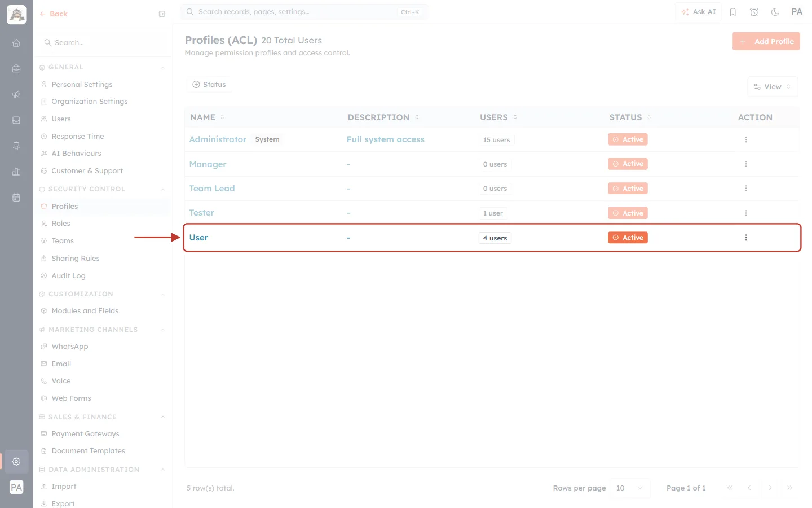Screen dimensions: 812x508
Task: Open the bar chart reports icon
Action: (x=16, y=172)
